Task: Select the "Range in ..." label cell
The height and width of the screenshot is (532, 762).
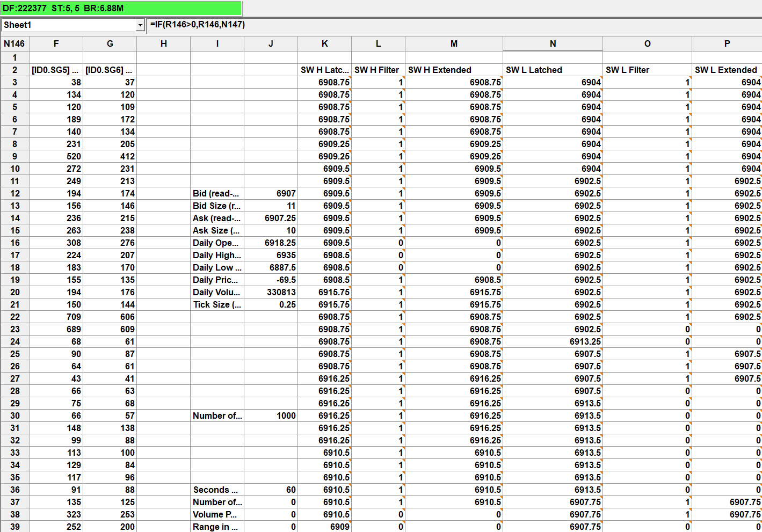Action: (217, 527)
